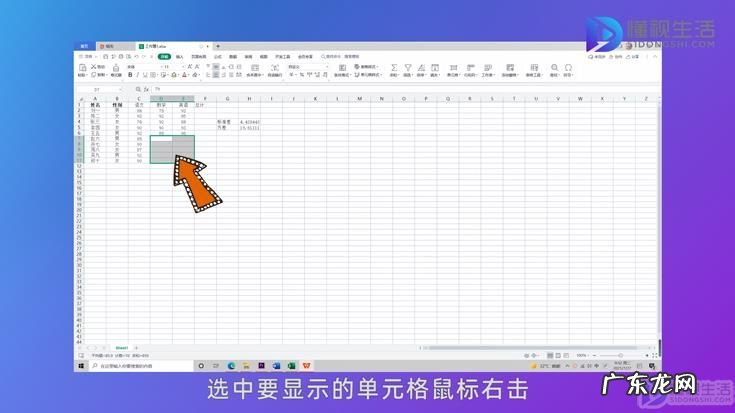Switch to the Insert ribbon tab
This screenshot has height=413, width=735.
(x=180, y=57)
